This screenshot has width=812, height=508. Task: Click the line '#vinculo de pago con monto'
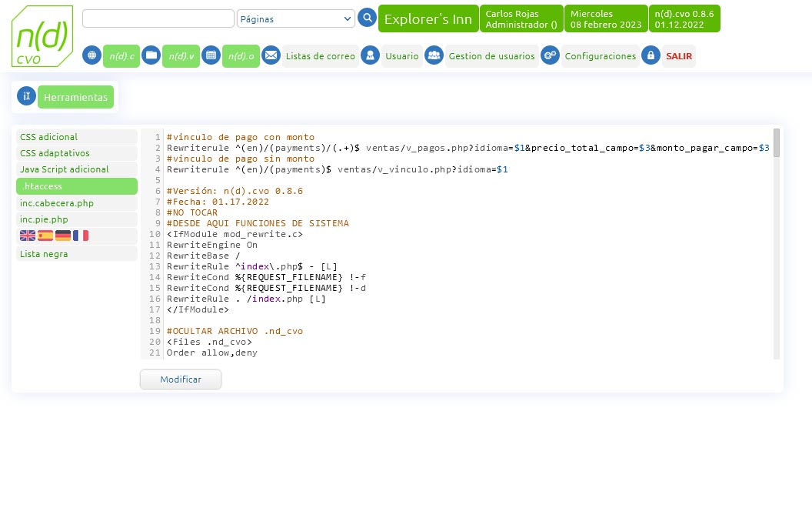tap(240, 137)
